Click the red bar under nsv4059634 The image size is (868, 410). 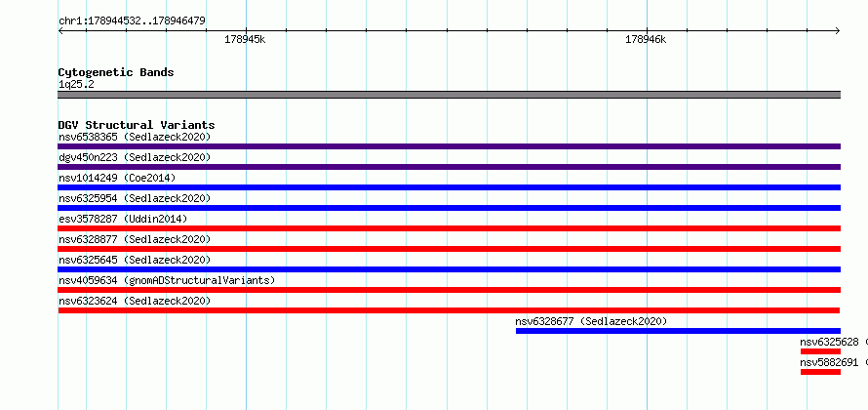[x=449, y=290]
